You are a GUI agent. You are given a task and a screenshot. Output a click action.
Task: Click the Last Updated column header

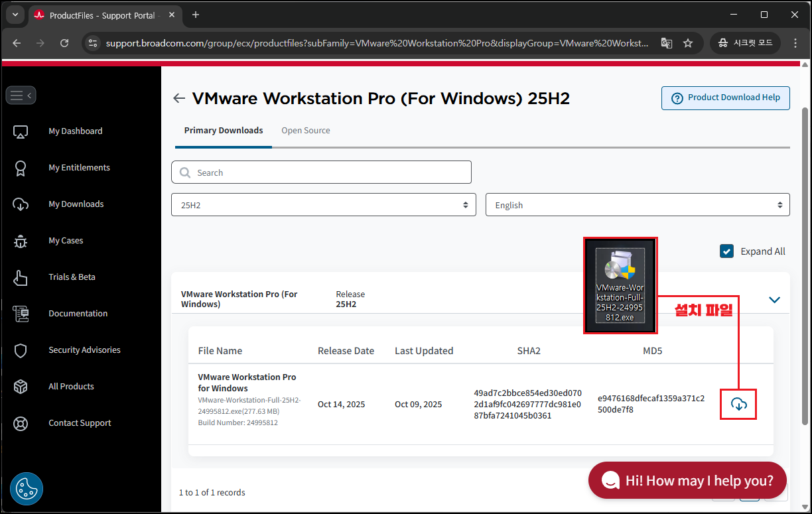[x=424, y=351]
